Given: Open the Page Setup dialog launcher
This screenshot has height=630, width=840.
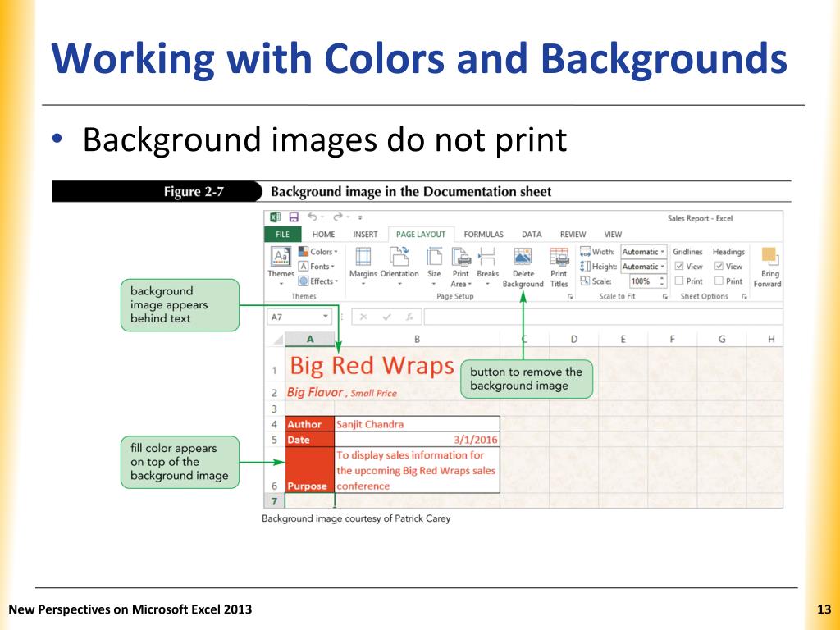Looking at the screenshot, I should coord(570,296).
